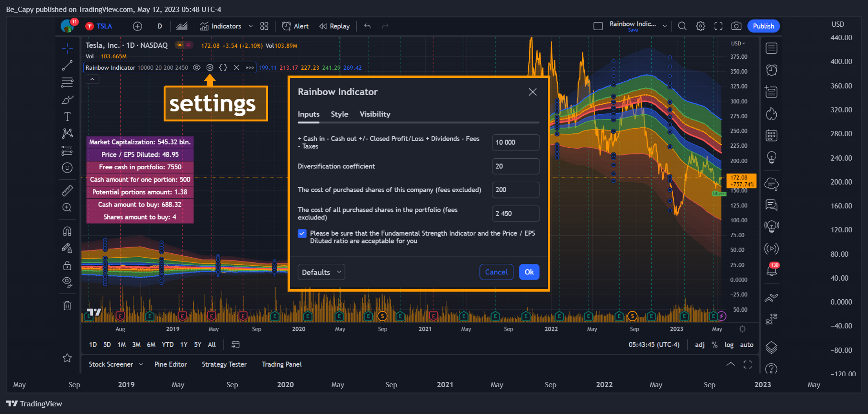Click the blue Publish button
The width and height of the screenshot is (868, 414).
pos(764,26)
